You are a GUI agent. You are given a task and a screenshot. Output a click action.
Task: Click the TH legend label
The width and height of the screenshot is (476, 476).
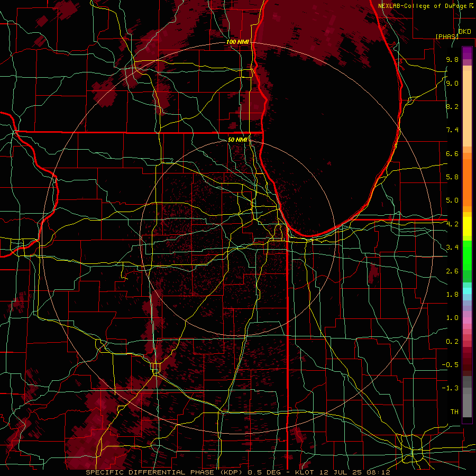click(454, 412)
